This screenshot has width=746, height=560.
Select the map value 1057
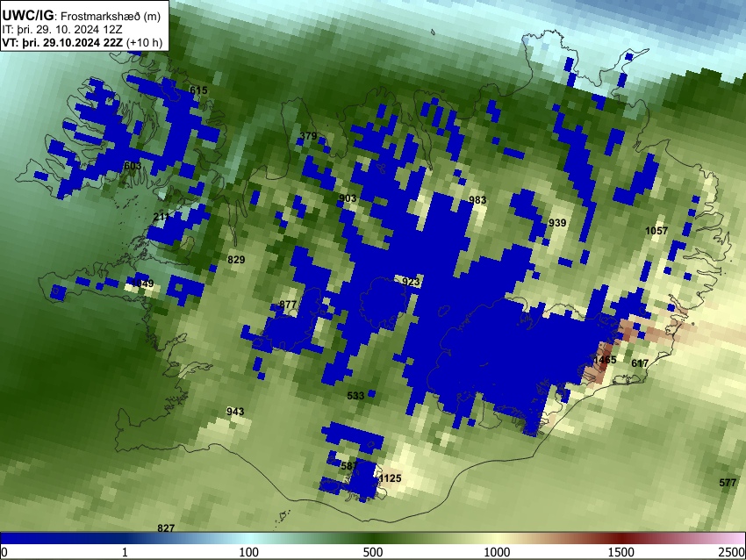pyautogui.click(x=656, y=231)
